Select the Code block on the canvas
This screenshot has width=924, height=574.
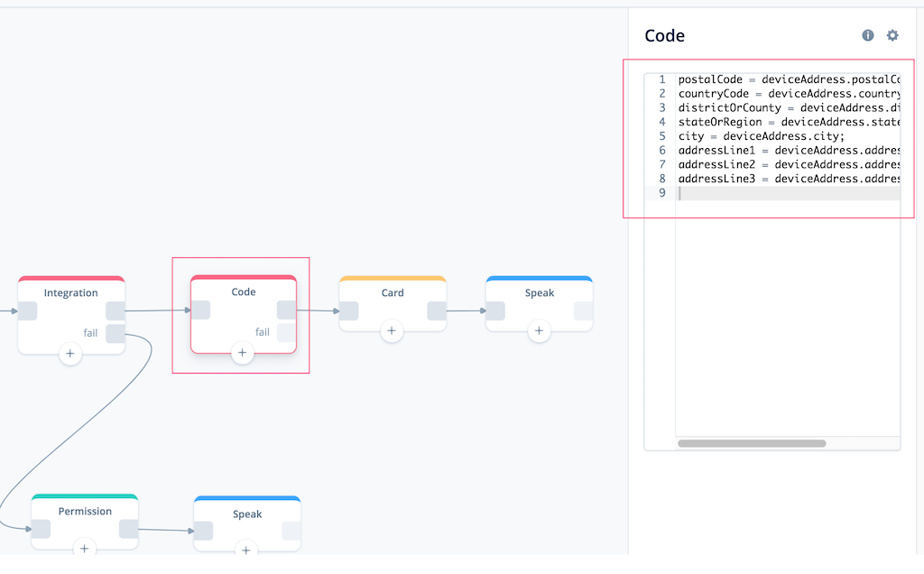pos(244,314)
